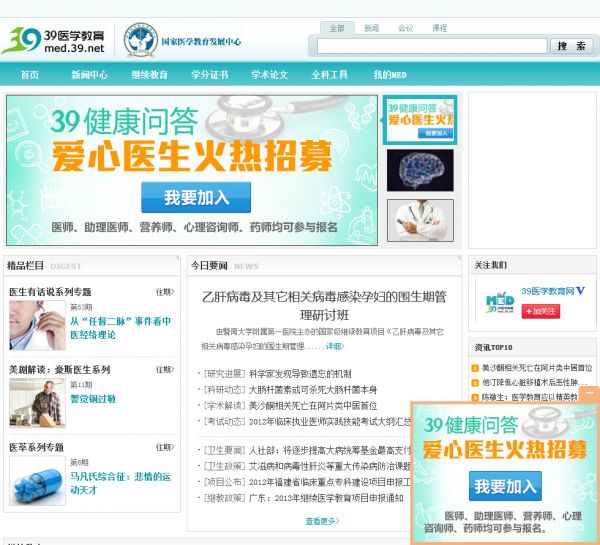Open 2012年福建省临床重点专科建设项目 item
The height and width of the screenshot is (545, 600).
pos(329,482)
